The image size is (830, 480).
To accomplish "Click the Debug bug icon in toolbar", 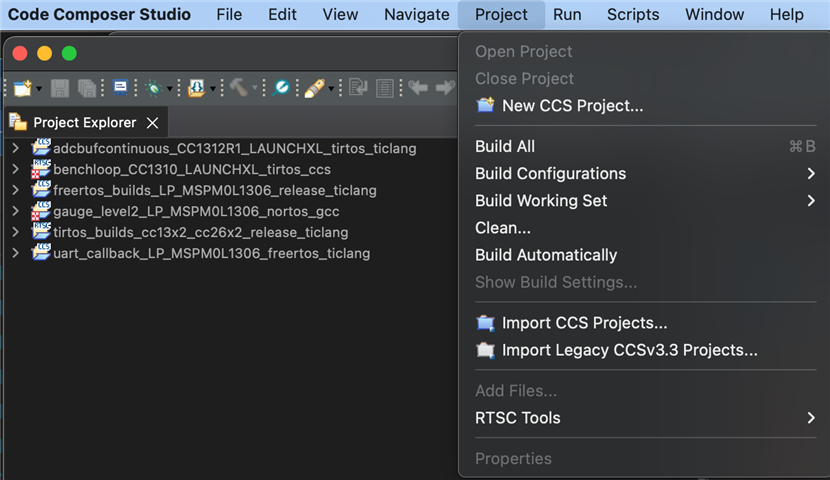I will [154, 88].
